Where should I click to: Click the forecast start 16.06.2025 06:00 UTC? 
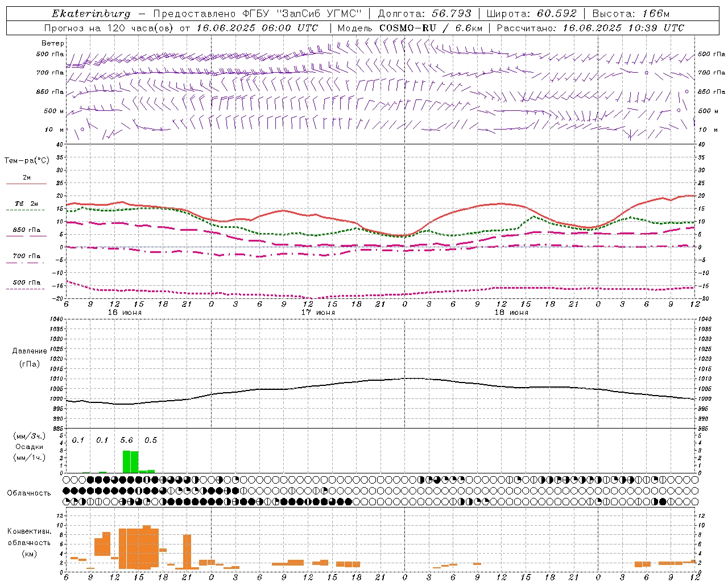click(x=257, y=28)
